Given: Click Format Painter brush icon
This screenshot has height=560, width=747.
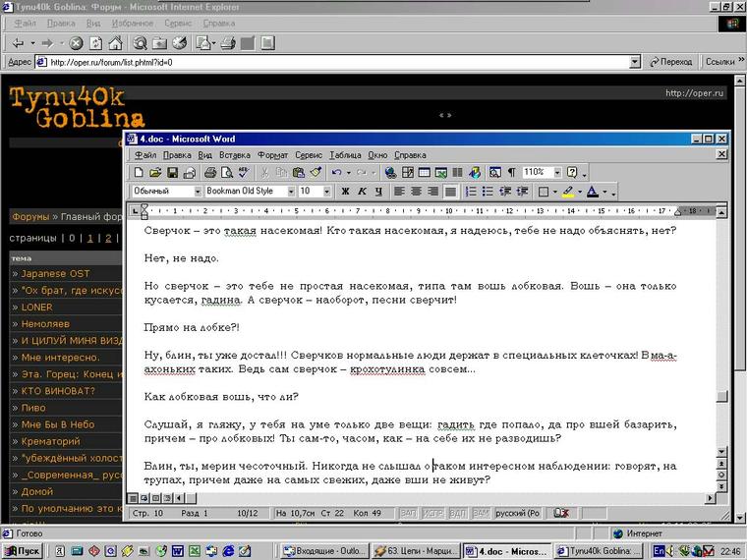Looking at the screenshot, I should click(315, 173).
